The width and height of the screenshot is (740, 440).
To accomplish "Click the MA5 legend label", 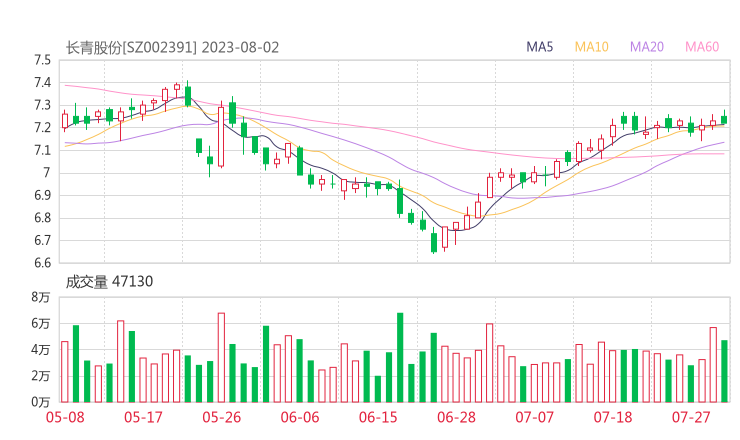I will [x=539, y=47].
